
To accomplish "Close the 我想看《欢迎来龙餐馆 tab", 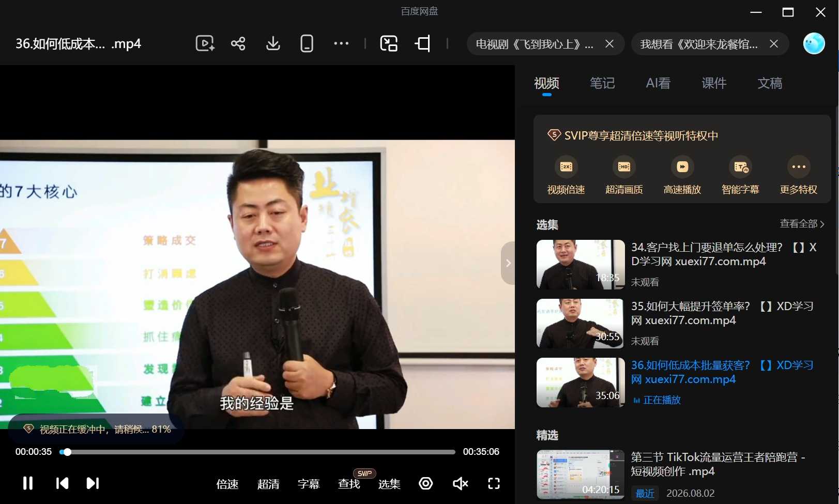I will coord(774,44).
